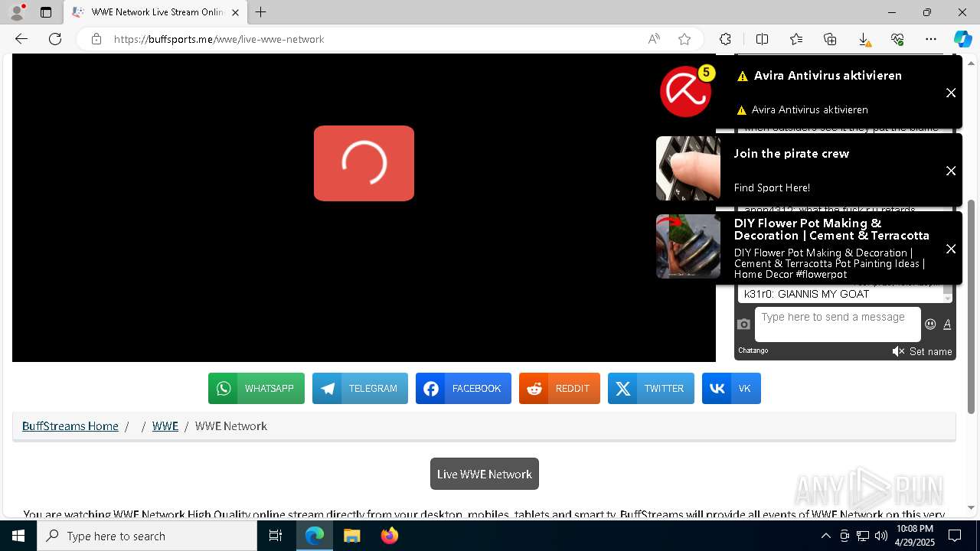Open Downloads icon in toolbar
The width and height of the screenshot is (980, 551).
[864, 39]
